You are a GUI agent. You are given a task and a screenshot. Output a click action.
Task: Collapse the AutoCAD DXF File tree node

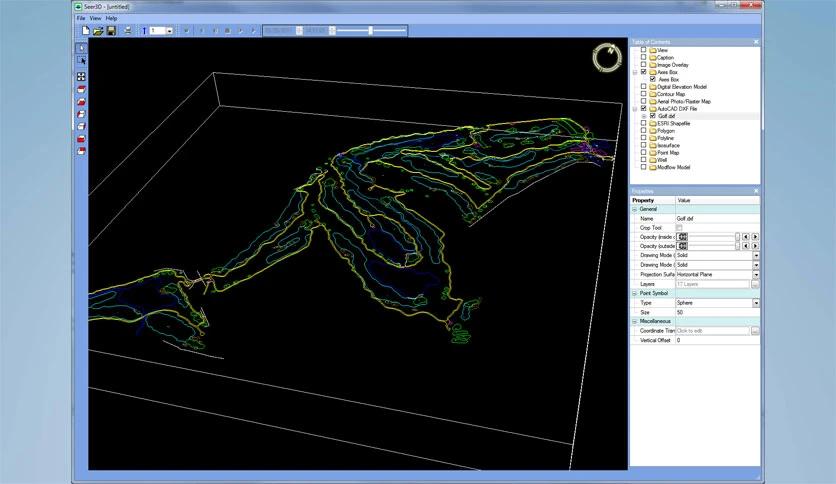[634, 109]
